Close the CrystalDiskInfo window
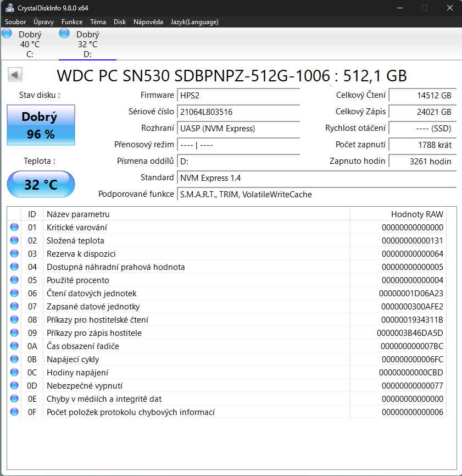This screenshot has height=476, width=462. pyautogui.click(x=449, y=8)
